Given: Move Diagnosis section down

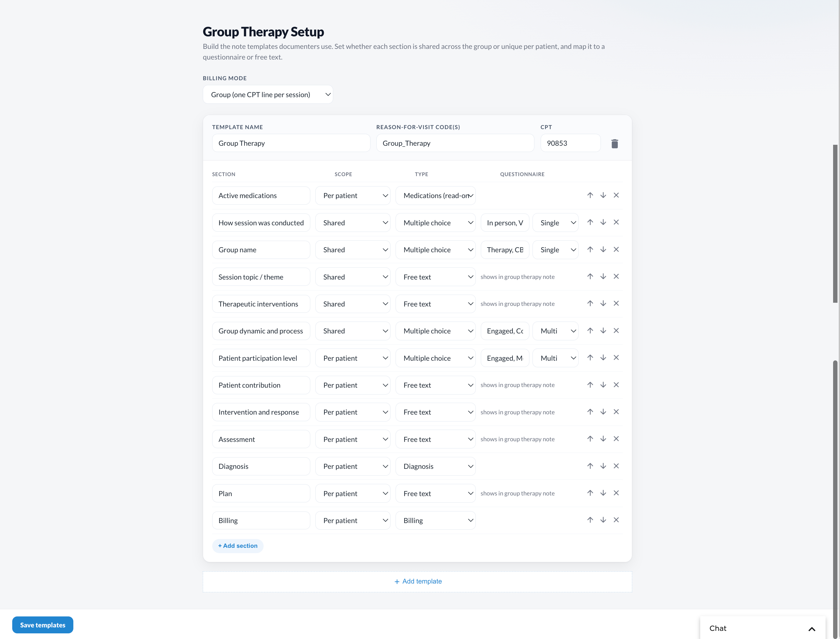Looking at the screenshot, I should [x=603, y=466].
